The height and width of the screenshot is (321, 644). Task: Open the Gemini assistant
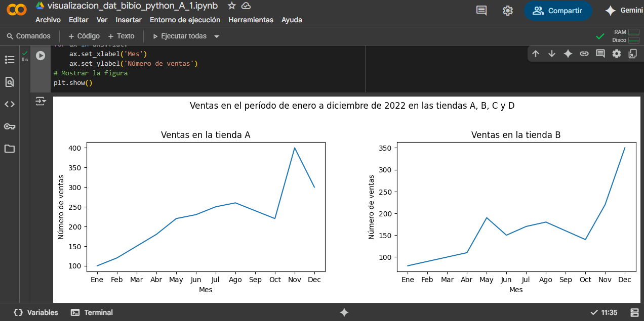(x=624, y=11)
